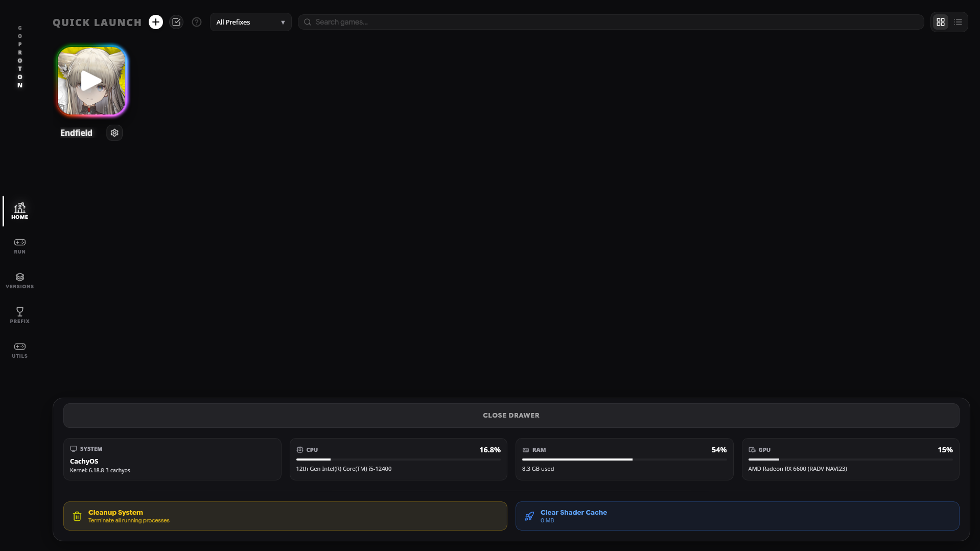Click the trash icon in Cleanup System
The height and width of the screenshot is (551, 980).
(x=77, y=516)
